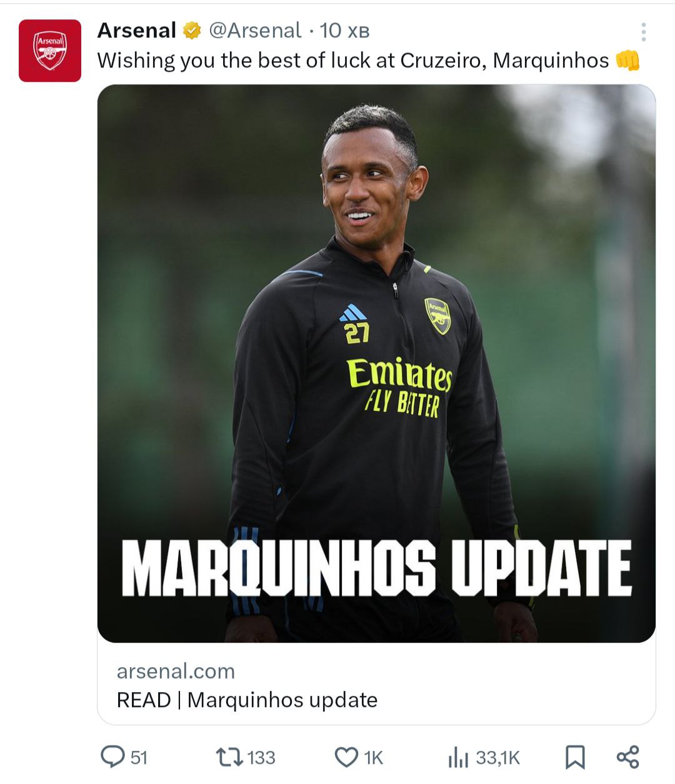Image resolution: width=675 pixels, height=784 pixels.
Task: Like the tweet with heart icon
Action: (x=346, y=758)
